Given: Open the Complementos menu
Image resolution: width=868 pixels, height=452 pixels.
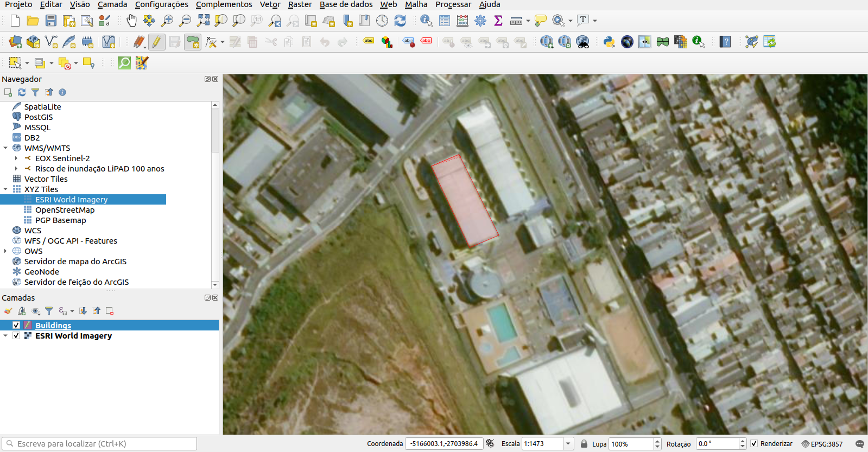Looking at the screenshot, I should coord(224,4).
